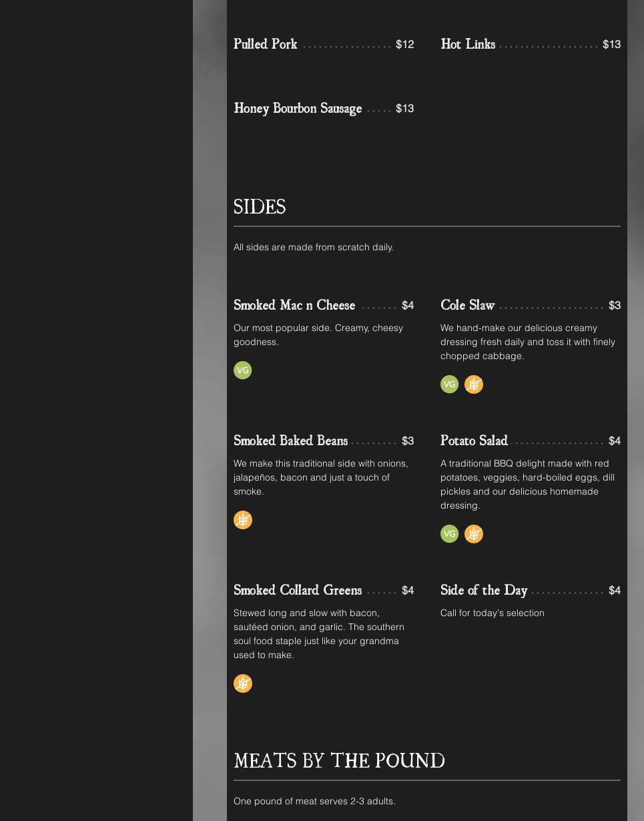644x821 pixels.
Task: Click the $12 price for Pulled Pork
Action: [x=404, y=44]
